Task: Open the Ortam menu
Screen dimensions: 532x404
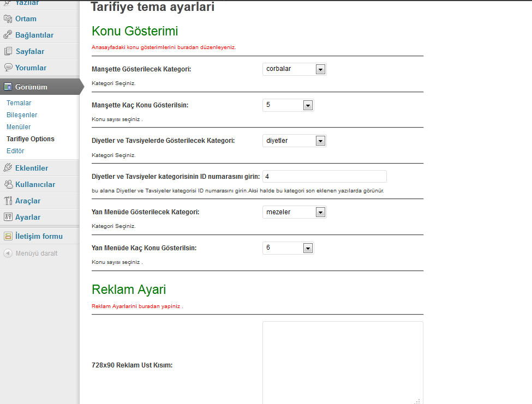Action: coord(26,19)
